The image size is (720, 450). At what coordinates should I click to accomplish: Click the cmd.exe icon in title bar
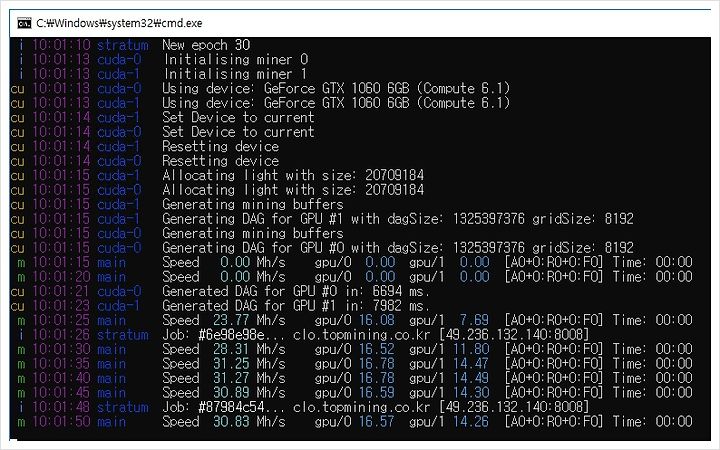[x=24, y=23]
